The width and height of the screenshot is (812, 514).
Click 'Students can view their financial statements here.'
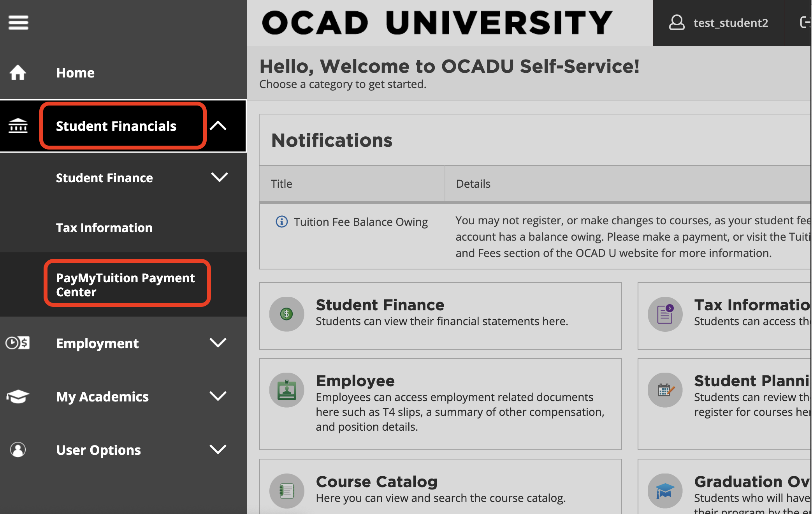point(442,321)
